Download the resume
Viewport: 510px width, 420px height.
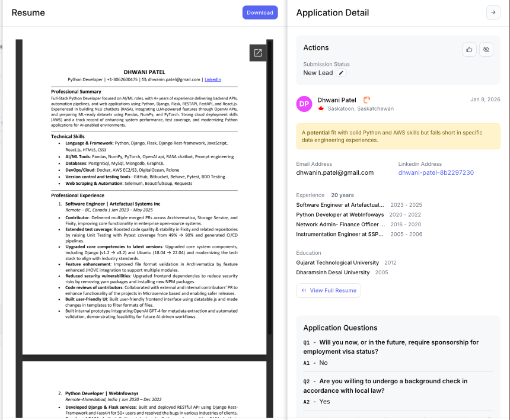coord(260,12)
